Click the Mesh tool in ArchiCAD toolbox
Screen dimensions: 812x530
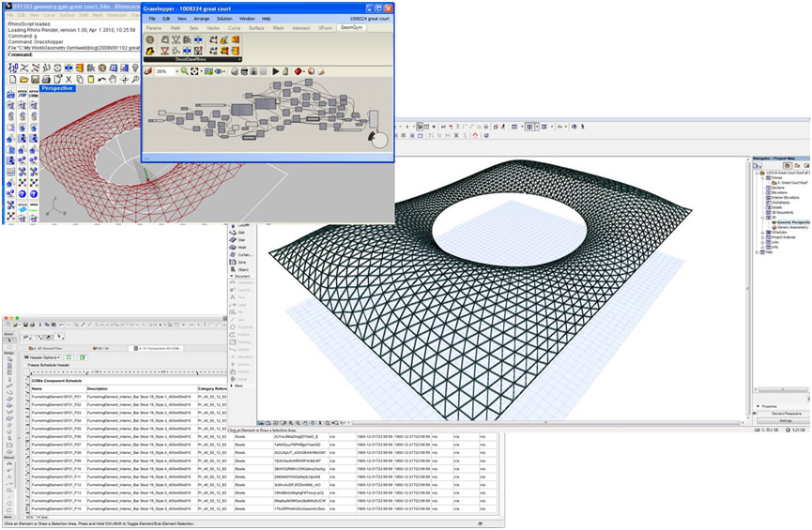click(237, 248)
